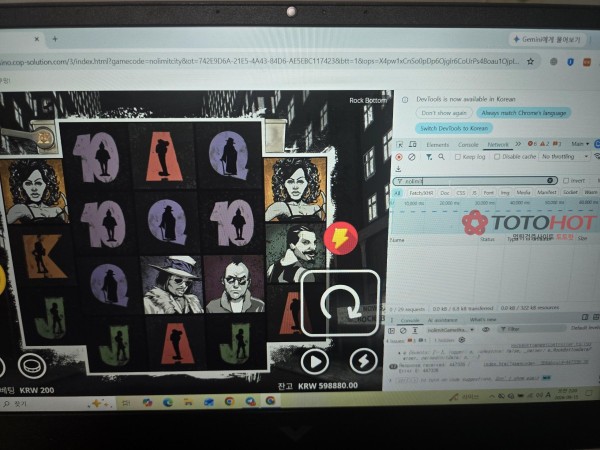Filter requests by Media type
The height and width of the screenshot is (450, 600).
pos(523,192)
